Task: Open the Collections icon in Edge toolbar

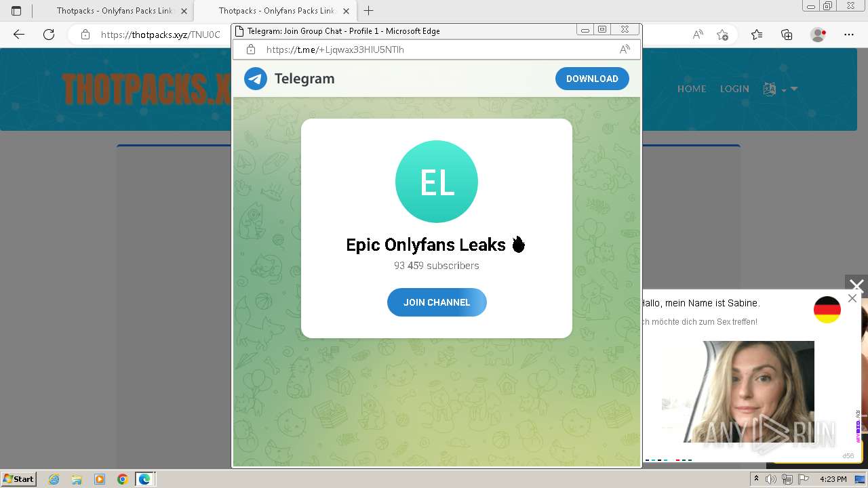Action: pyautogui.click(x=787, y=35)
